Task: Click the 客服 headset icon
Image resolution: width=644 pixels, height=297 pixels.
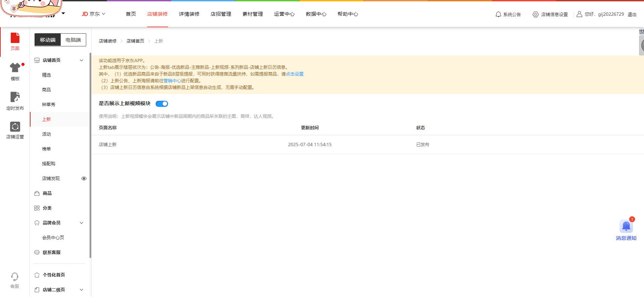Action: tap(15, 277)
